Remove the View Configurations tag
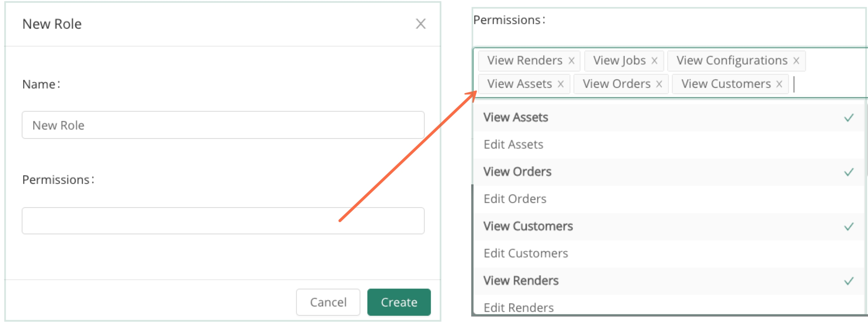 tap(796, 61)
